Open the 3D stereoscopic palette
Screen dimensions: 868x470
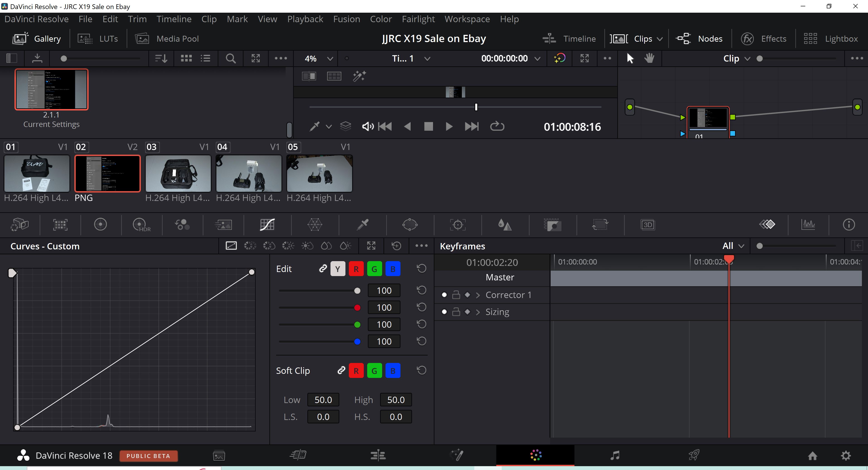pyautogui.click(x=648, y=224)
